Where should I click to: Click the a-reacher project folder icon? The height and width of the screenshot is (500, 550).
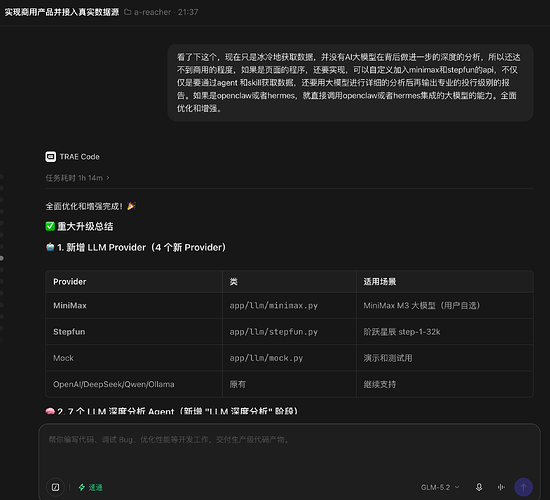pos(128,12)
